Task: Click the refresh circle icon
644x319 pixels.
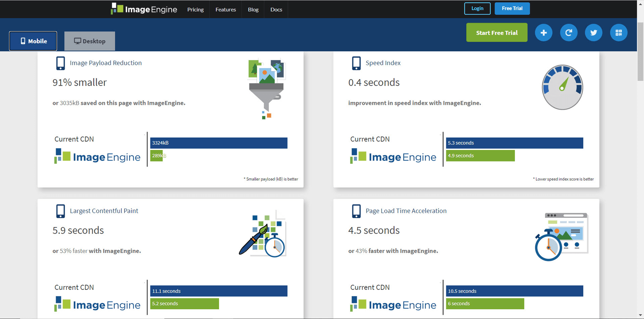Action: pos(568,33)
